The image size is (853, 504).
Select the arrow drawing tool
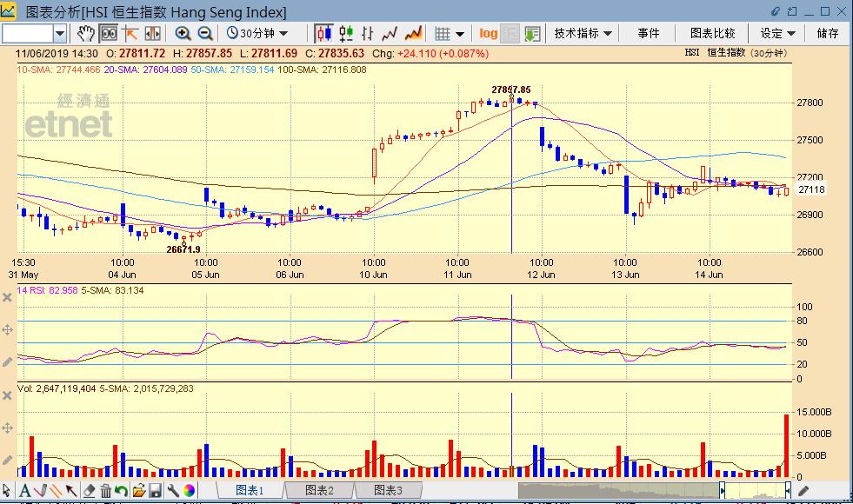coord(71,490)
